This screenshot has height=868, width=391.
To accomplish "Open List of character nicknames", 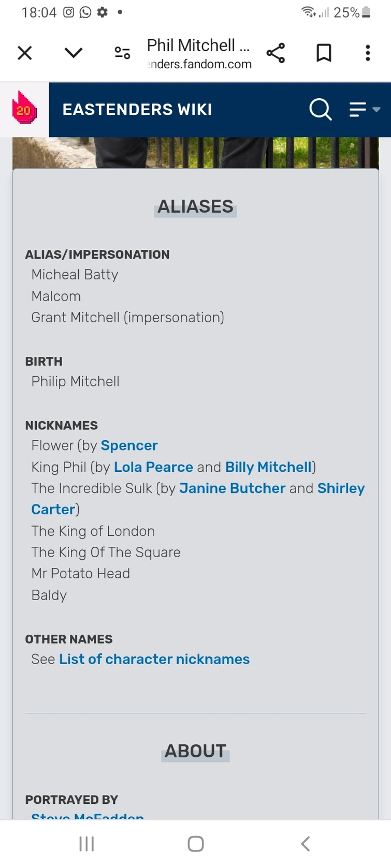I will (x=154, y=659).
